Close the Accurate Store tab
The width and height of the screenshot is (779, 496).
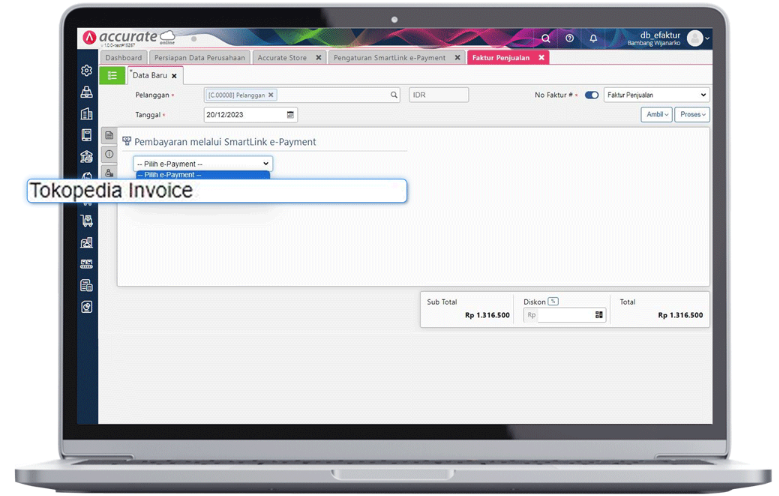(x=318, y=58)
